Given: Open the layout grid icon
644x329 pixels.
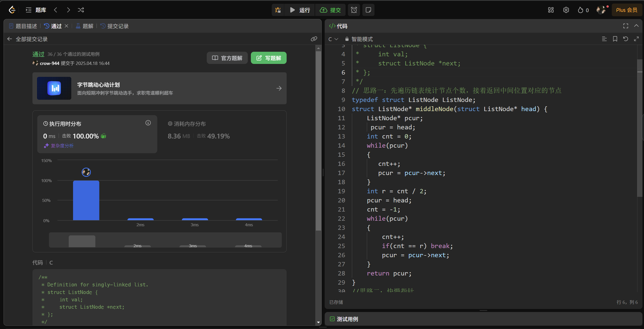Looking at the screenshot, I should point(551,10).
